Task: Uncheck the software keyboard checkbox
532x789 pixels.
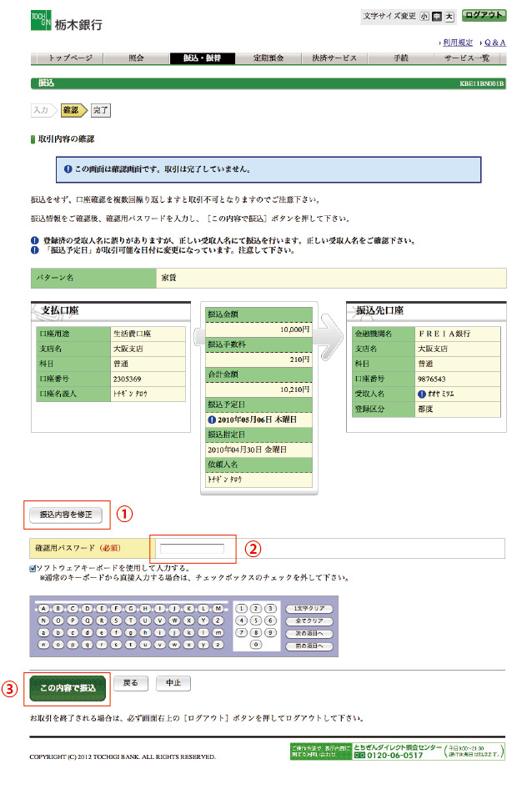Action: (33, 568)
